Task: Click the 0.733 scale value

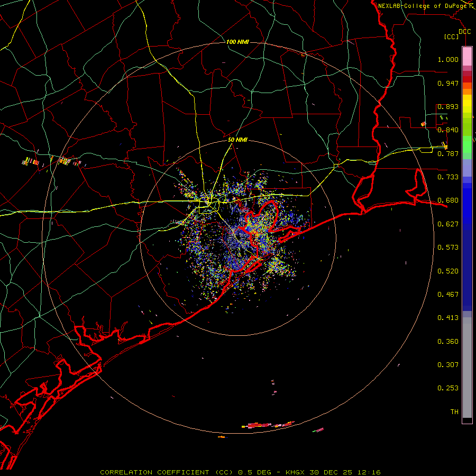Action: [x=448, y=177]
